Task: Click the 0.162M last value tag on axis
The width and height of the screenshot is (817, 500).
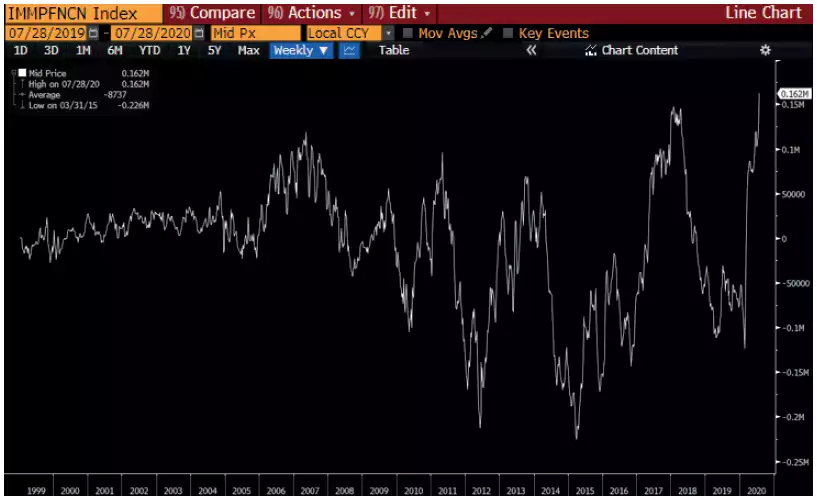Action: [x=795, y=94]
